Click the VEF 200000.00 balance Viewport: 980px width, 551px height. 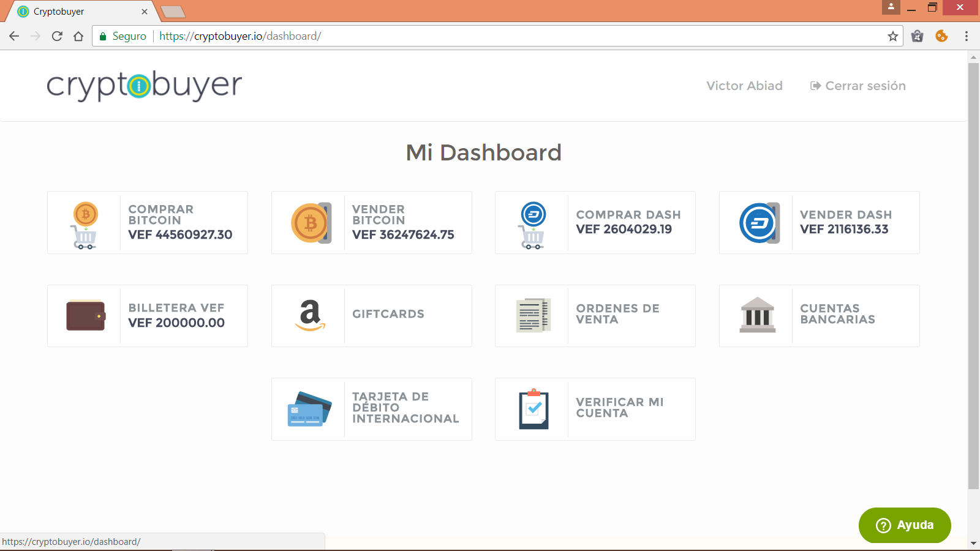pyautogui.click(x=176, y=323)
